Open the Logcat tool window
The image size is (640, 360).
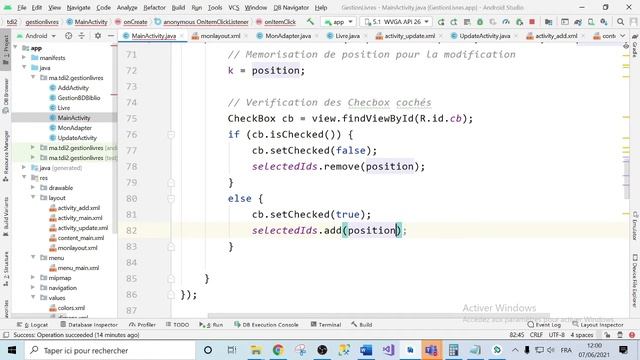click(x=33, y=324)
